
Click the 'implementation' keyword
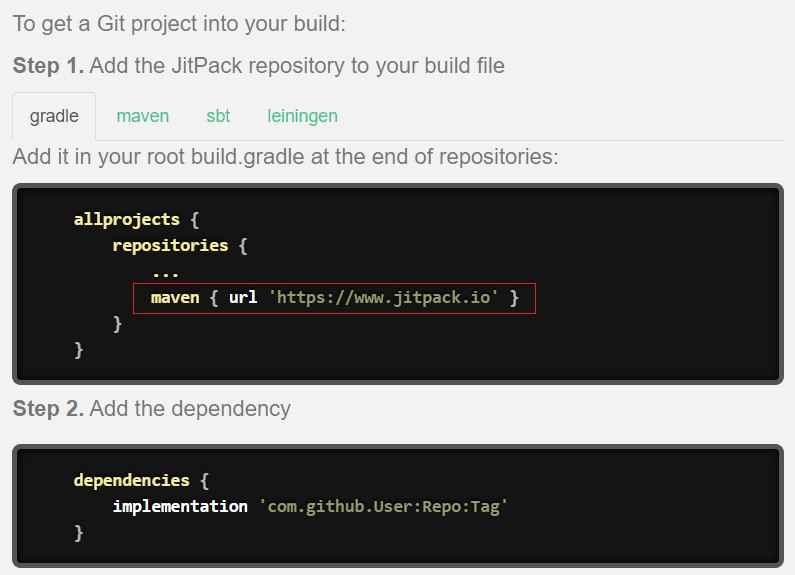(x=180, y=506)
